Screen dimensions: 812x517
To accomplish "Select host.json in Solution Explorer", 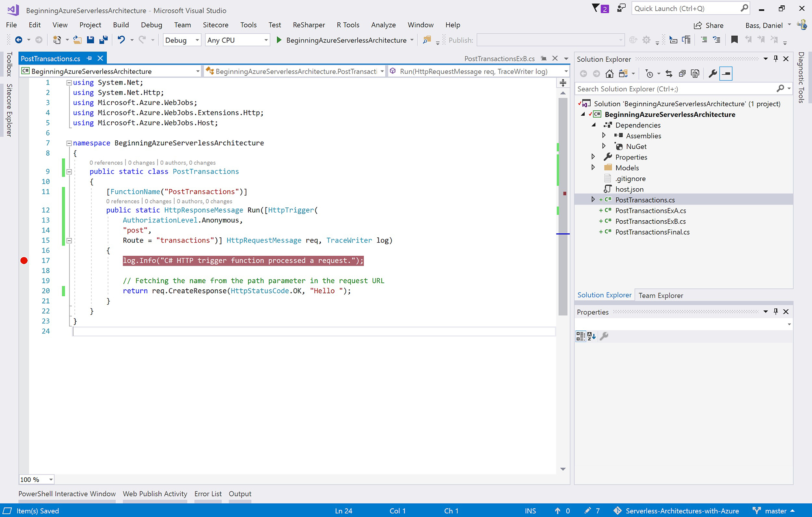I will click(629, 189).
